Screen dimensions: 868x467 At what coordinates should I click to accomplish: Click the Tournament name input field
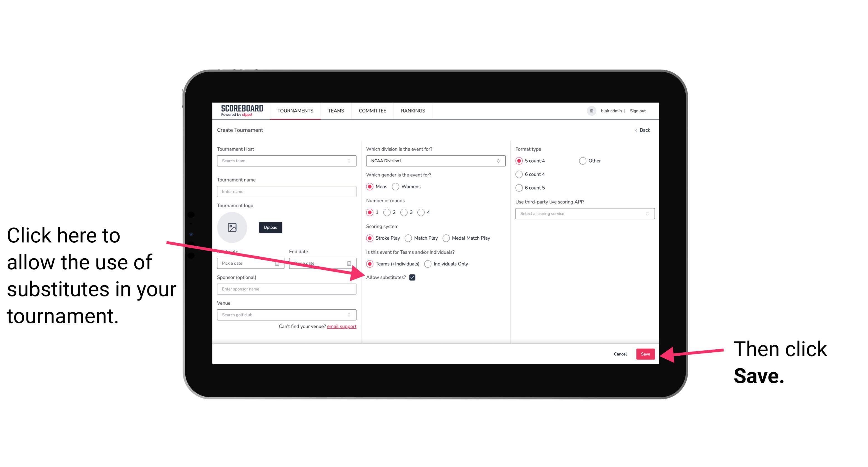coord(286,191)
